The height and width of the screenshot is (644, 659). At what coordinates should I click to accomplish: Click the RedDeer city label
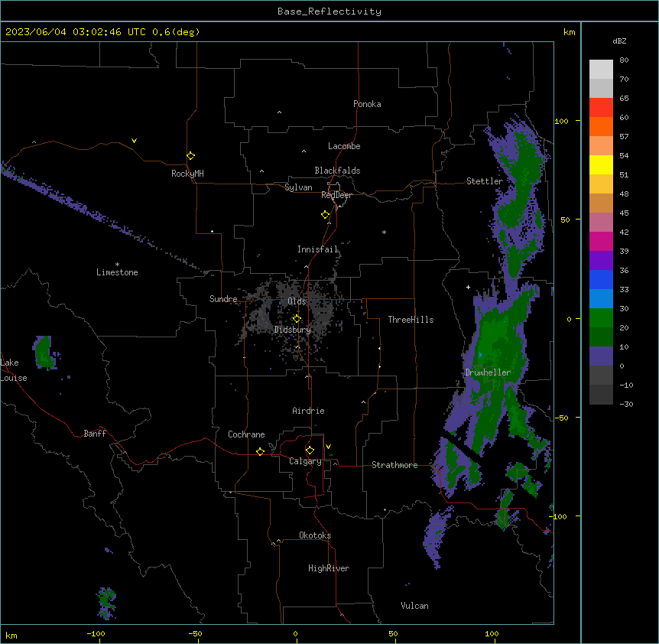pyautogui.click(x=336, y=195)
